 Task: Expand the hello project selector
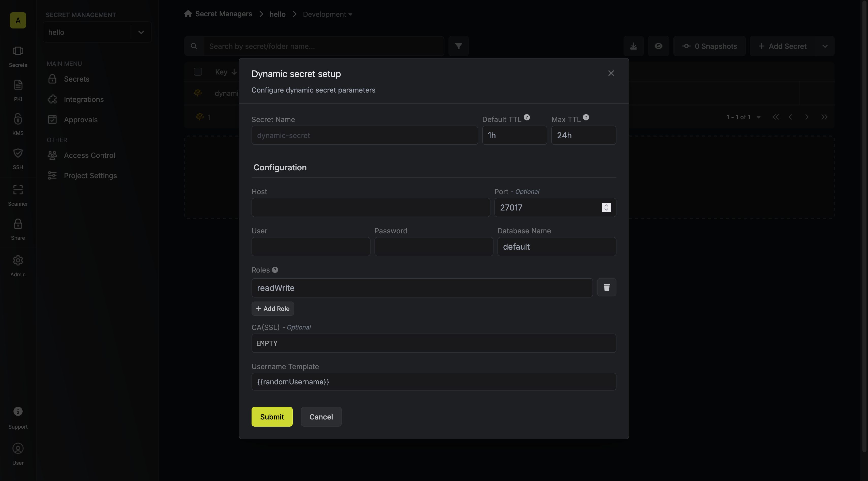pos(141,32)
